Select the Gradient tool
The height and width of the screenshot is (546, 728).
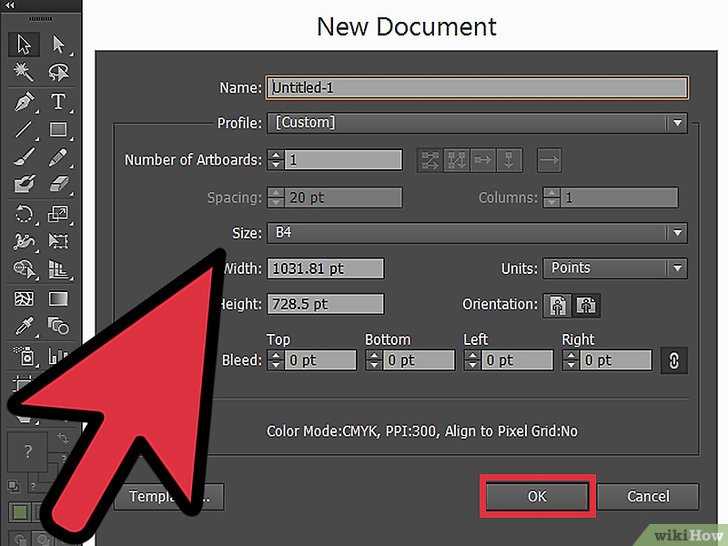pos(58,299)
